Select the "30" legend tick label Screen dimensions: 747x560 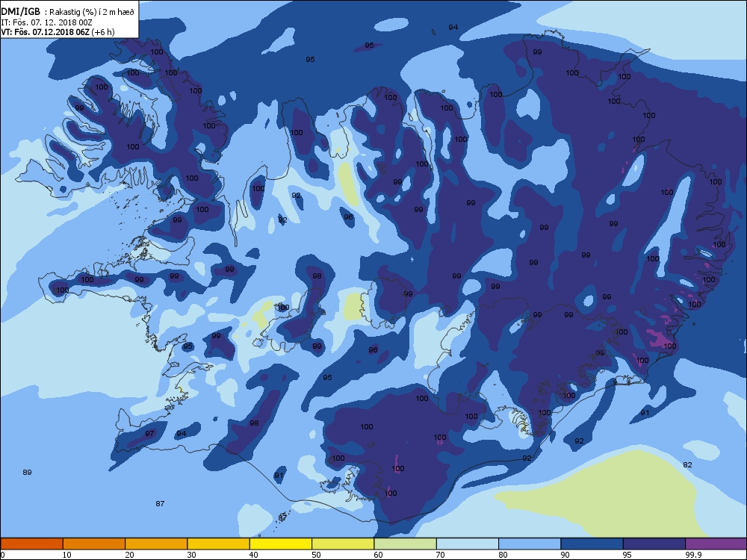click(x=191, y=555)
